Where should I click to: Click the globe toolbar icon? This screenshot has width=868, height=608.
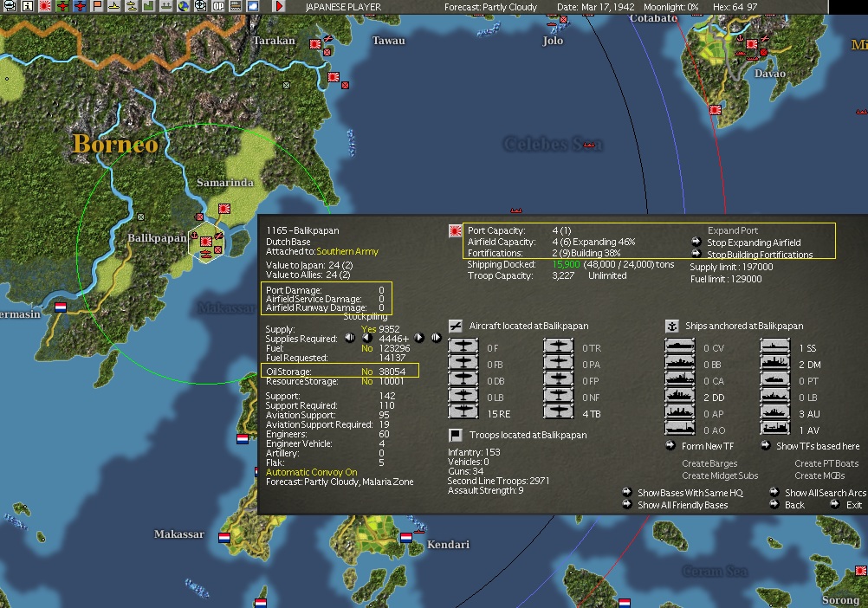coord(184,6)
